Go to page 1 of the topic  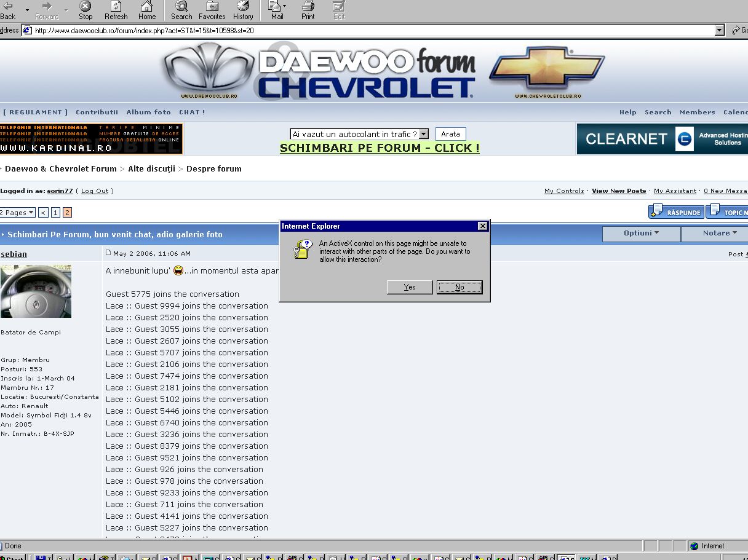click(x=55, y=213)
